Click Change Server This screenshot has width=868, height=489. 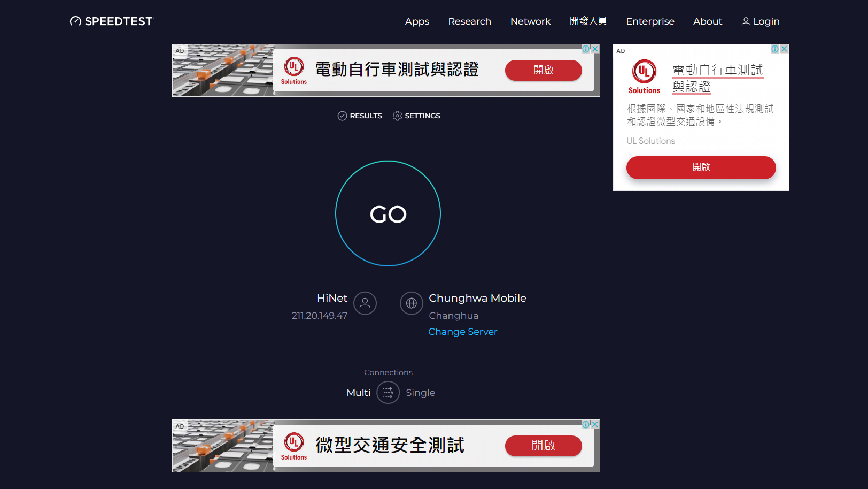pos(463,332)
